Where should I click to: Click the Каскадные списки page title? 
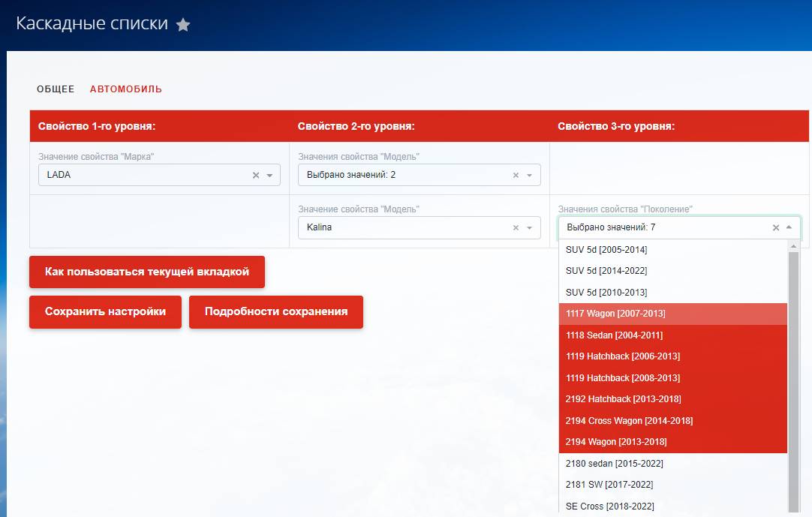click(x=92, y=24)
